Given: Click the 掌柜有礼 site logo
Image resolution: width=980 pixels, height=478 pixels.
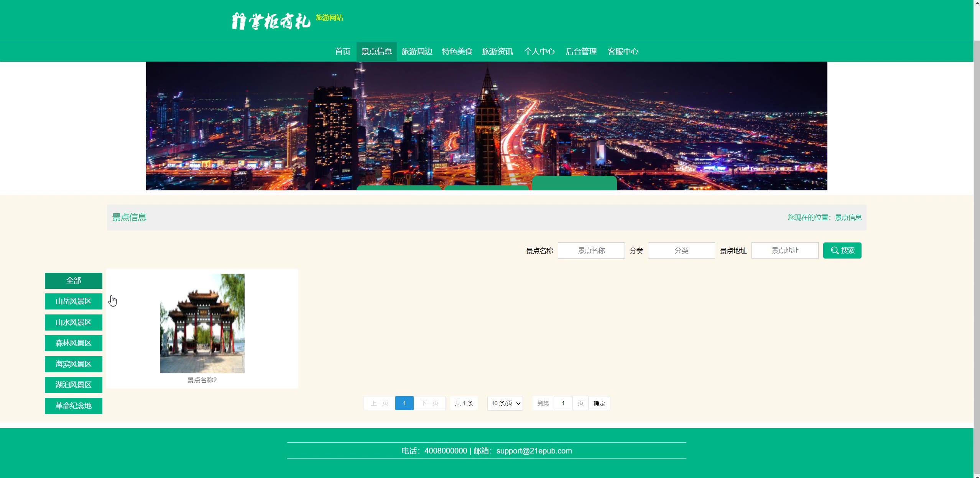Looking at the screenshot, I should coord(271,21).
